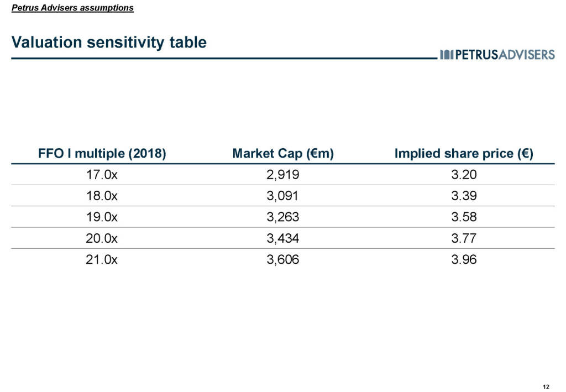
Task: Click the 3.96 implied share price
Action: click(x=463, y=259)
